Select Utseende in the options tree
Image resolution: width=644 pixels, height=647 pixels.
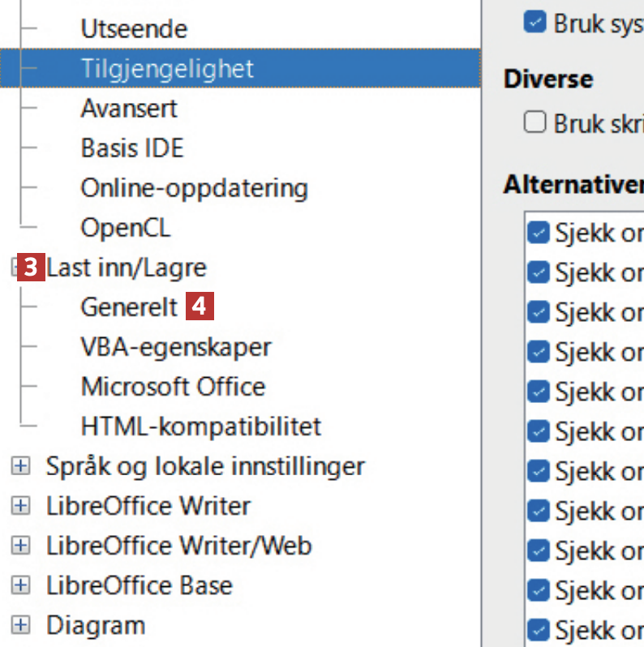click(x=134, y=29)
